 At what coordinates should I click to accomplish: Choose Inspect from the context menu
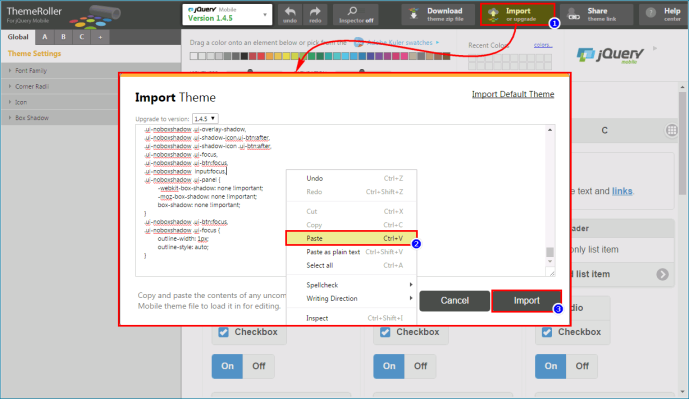[351, 318]
